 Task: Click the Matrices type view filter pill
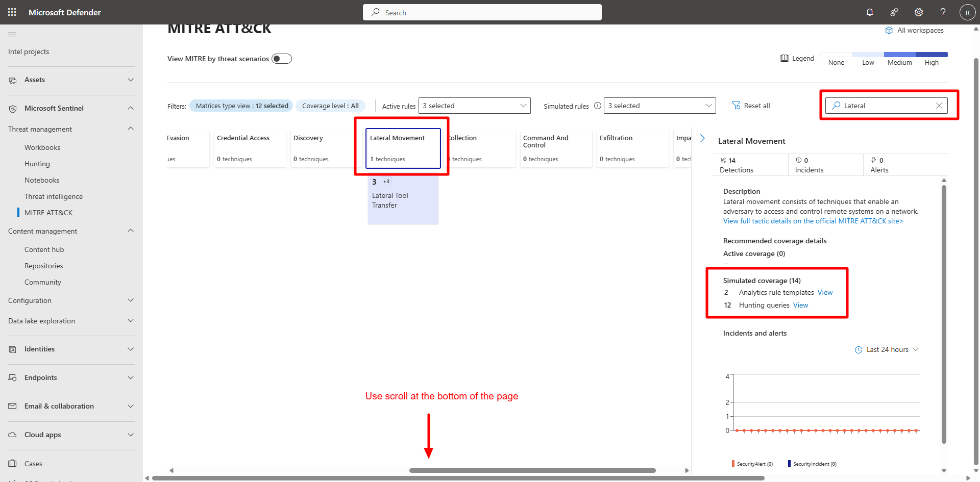click(241, 106)
